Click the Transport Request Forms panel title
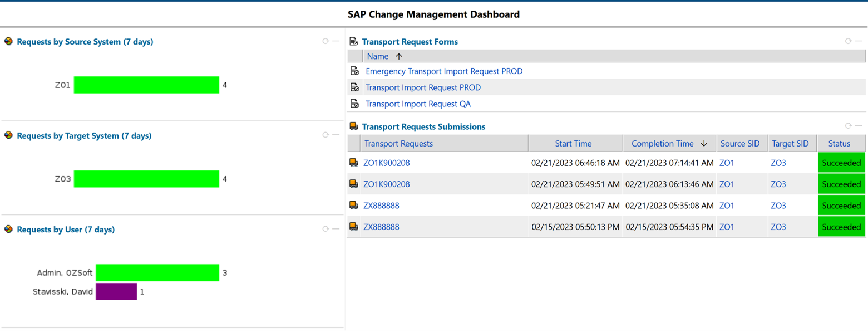Screen dimensions: 868x332 click(410, 42)
